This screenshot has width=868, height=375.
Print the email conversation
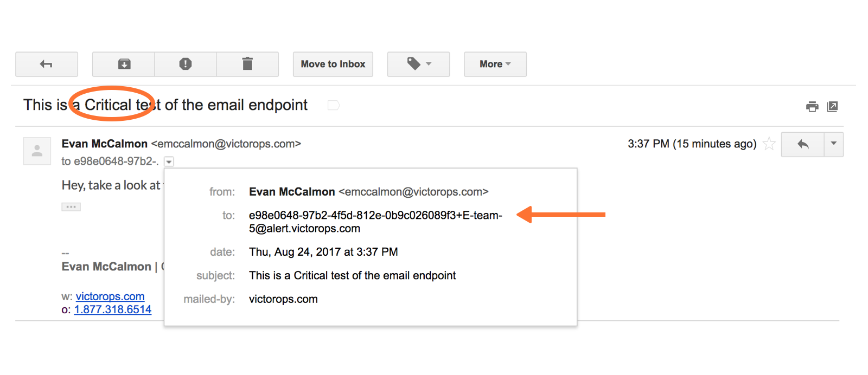coord(812,106)
